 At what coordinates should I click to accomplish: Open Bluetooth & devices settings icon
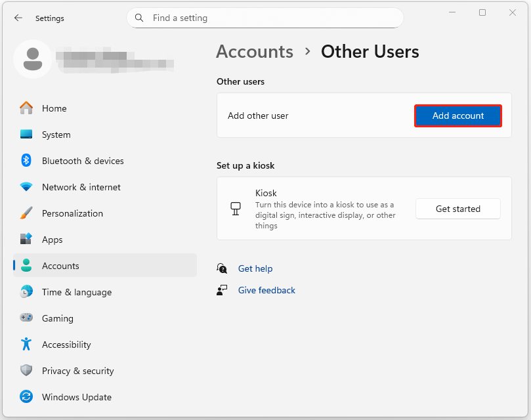pyautogui.click(x=26, y=161)
